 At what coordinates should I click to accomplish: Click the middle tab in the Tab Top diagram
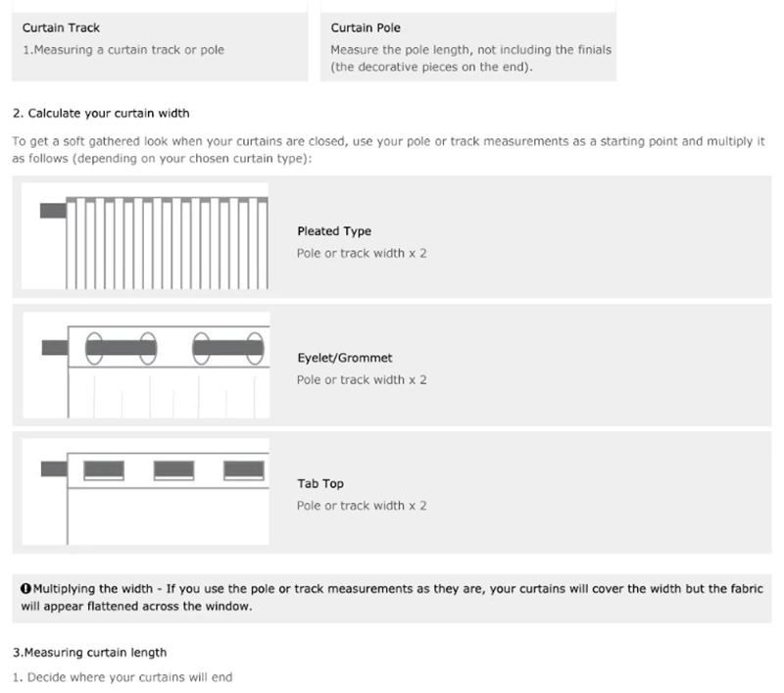tap(172, 469)
